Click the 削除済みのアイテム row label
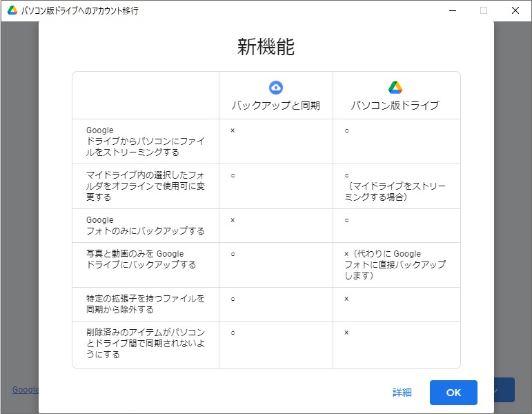The width and height of the screenshot is (532, 414). point(145,344)
